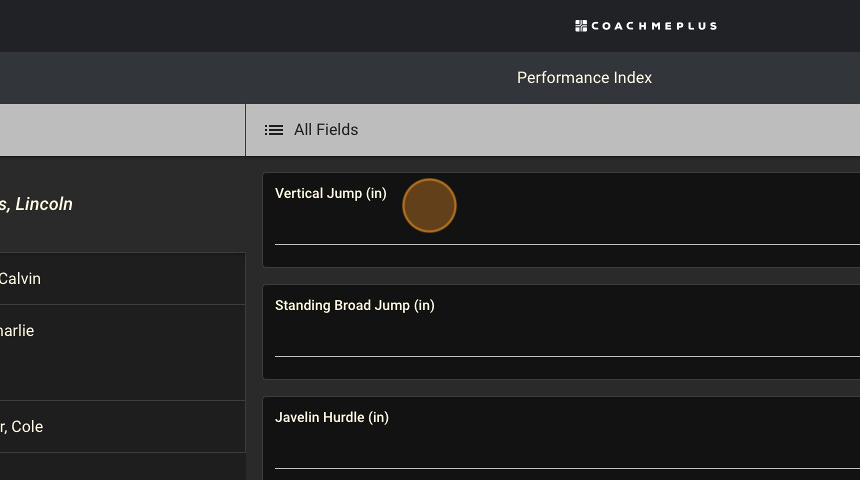Select athlete Lincoln in the roster
The height and width of the screenshot is (480, 860).
click(x=122, y=204)
